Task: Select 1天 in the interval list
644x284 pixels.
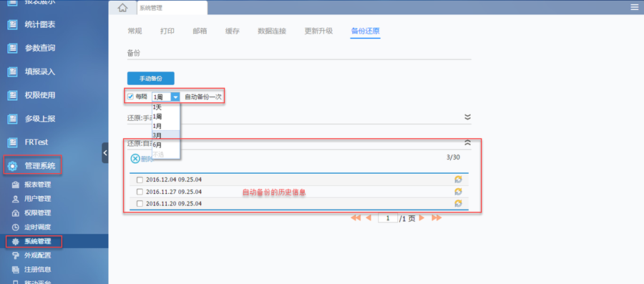Action: point(166,107)
